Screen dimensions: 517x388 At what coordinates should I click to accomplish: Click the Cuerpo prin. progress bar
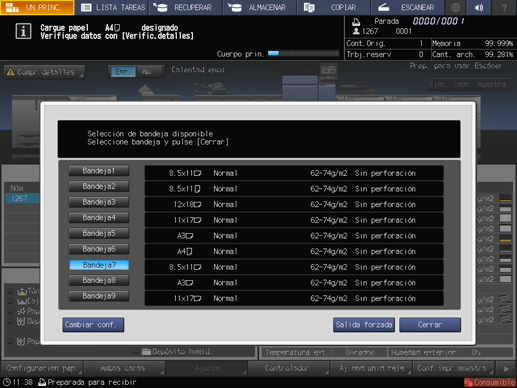pos(303,54)
